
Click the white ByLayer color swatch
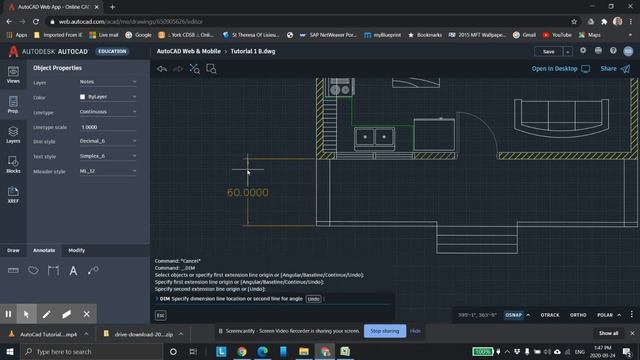pos(82,97)
